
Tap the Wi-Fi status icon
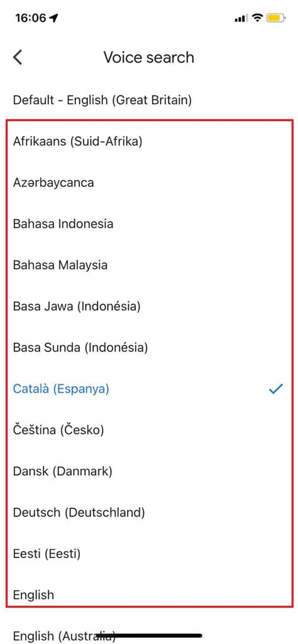coord(258,18)
